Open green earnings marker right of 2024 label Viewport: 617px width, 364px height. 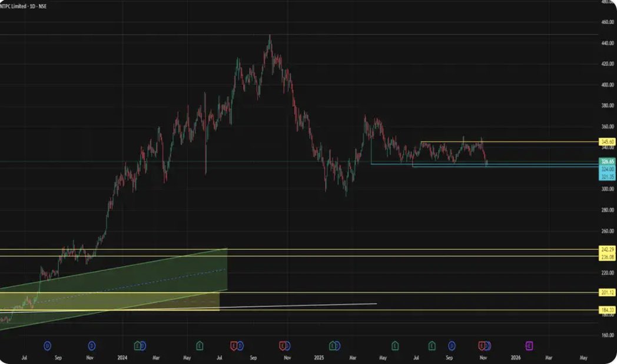pos(137,346)
